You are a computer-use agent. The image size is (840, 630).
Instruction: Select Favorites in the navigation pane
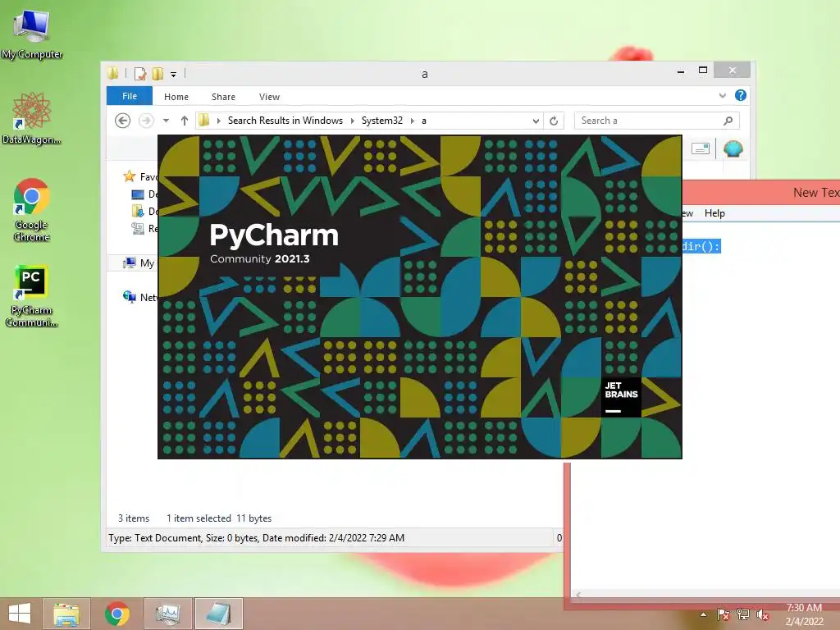point(140,176)
